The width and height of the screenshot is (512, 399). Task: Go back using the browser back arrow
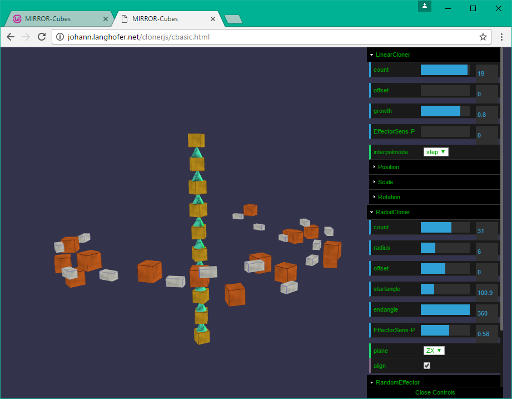pos(11,37)
